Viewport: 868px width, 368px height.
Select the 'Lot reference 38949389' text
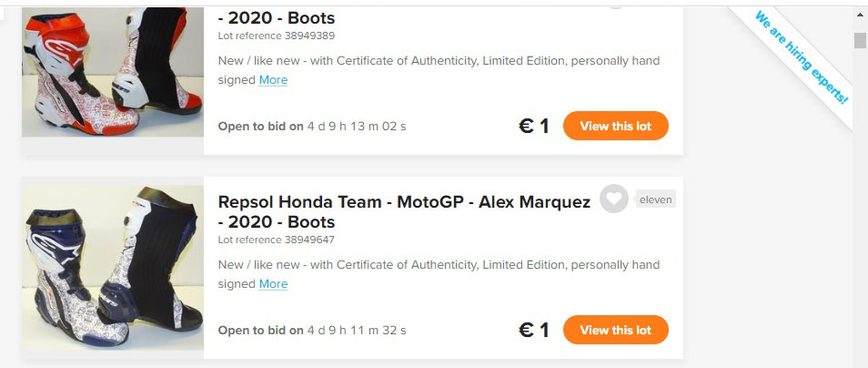[277, 36]
